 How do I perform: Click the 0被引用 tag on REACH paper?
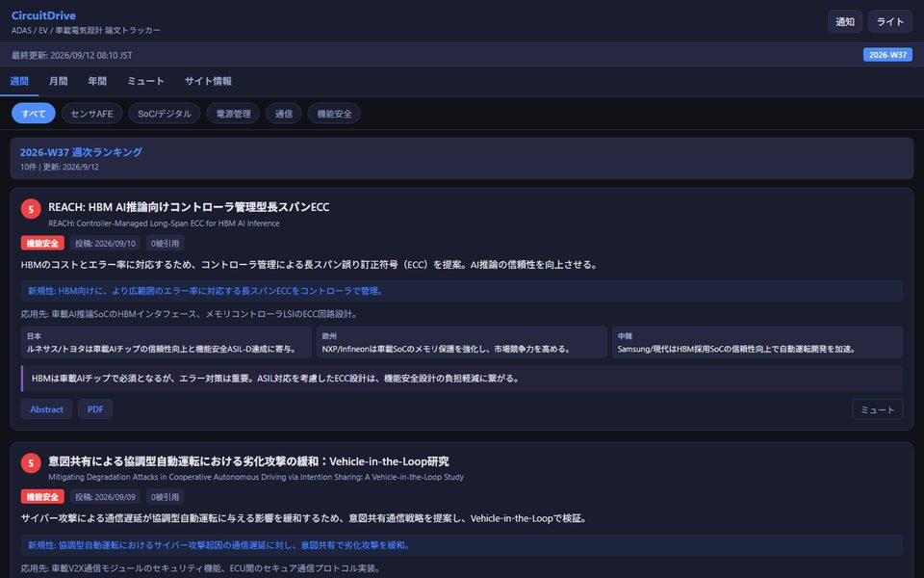[165, 243]
